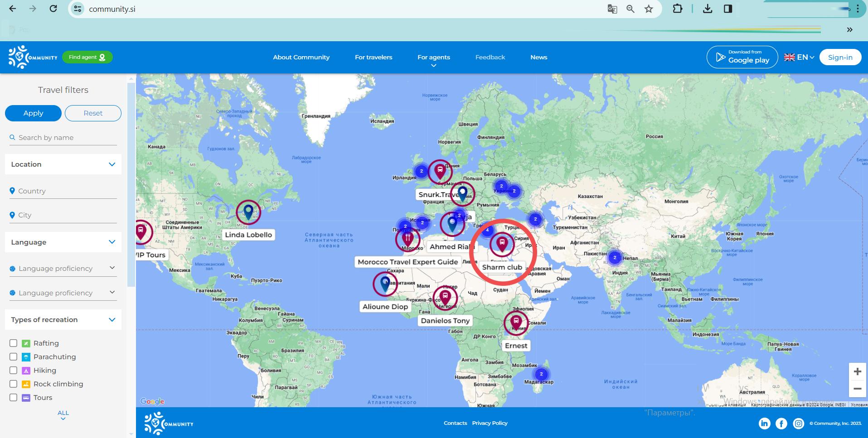Open the LinkedIn footer icon
The image size is (868, 438).
(764, 424)
